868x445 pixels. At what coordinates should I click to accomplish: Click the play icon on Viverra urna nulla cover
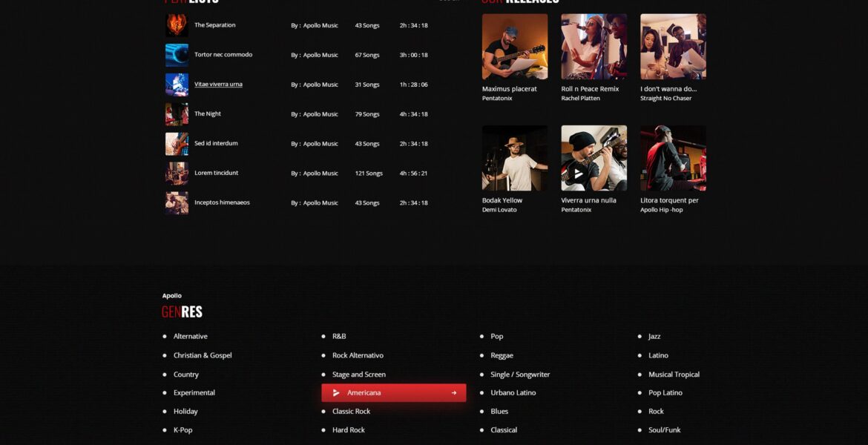click(x=578, y=174)
